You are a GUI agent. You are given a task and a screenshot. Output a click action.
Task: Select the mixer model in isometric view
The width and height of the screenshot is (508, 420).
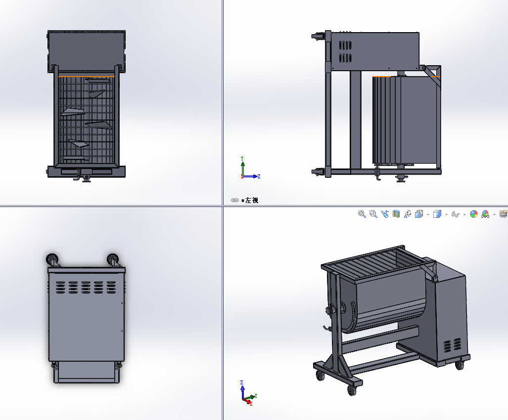[392, 320]
